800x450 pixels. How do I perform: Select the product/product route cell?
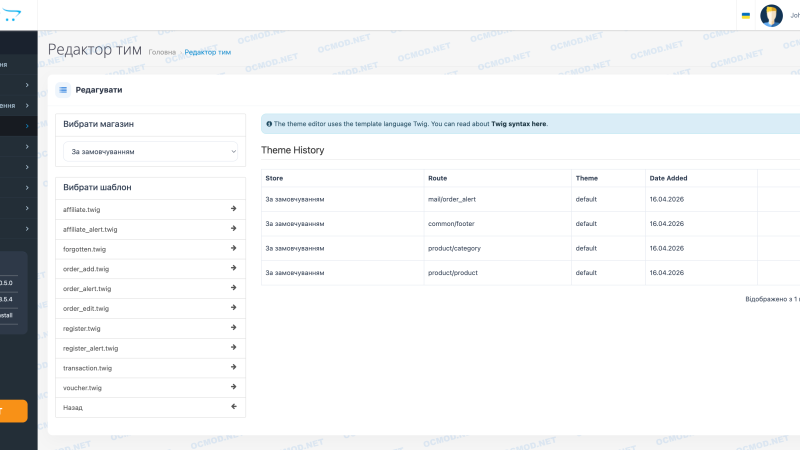[497, 273]
